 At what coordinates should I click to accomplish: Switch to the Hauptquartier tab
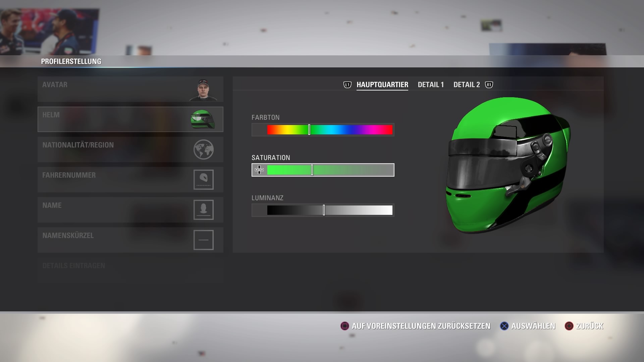click(x=382, y=85)
